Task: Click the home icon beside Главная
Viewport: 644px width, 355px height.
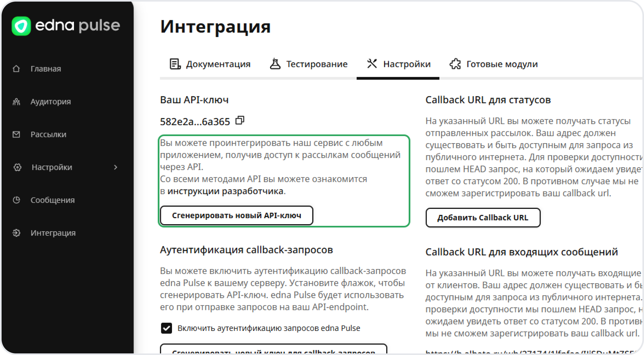Action: click(x=16, y=69)
